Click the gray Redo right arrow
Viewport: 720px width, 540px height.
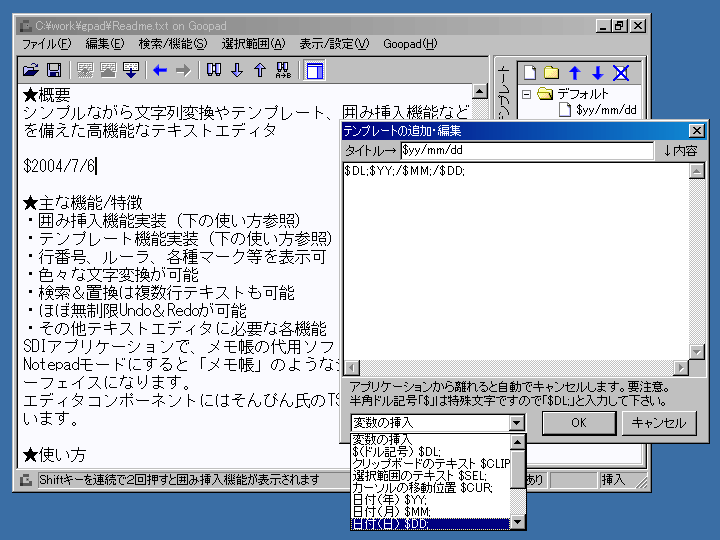[183, 70]
